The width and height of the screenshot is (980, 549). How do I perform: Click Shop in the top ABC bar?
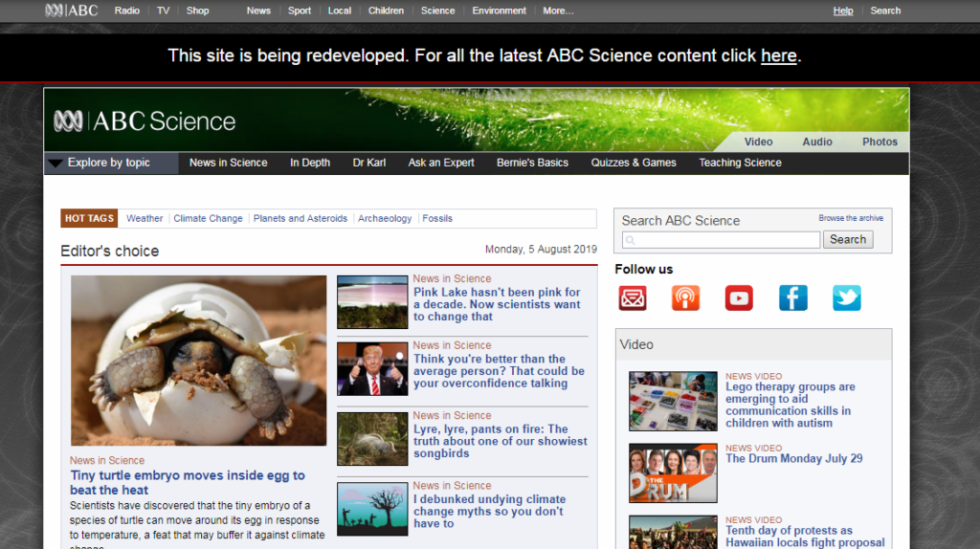coord(197,11)
